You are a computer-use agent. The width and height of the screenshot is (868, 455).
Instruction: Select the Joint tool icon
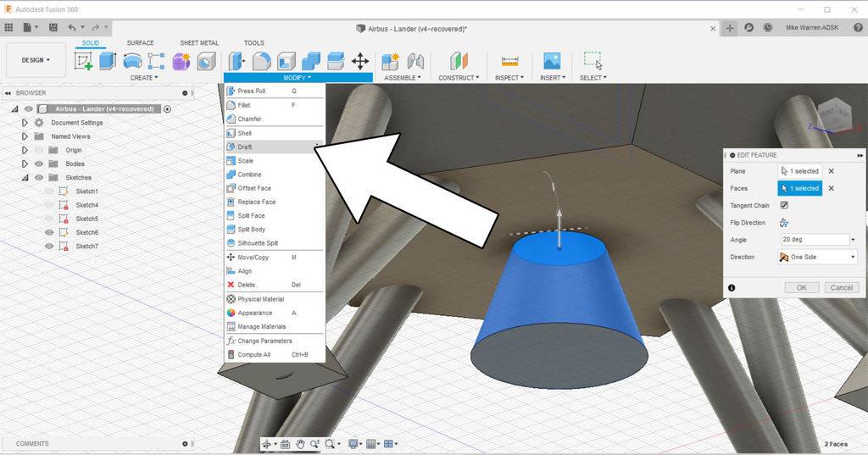click(x=415, y=61)
